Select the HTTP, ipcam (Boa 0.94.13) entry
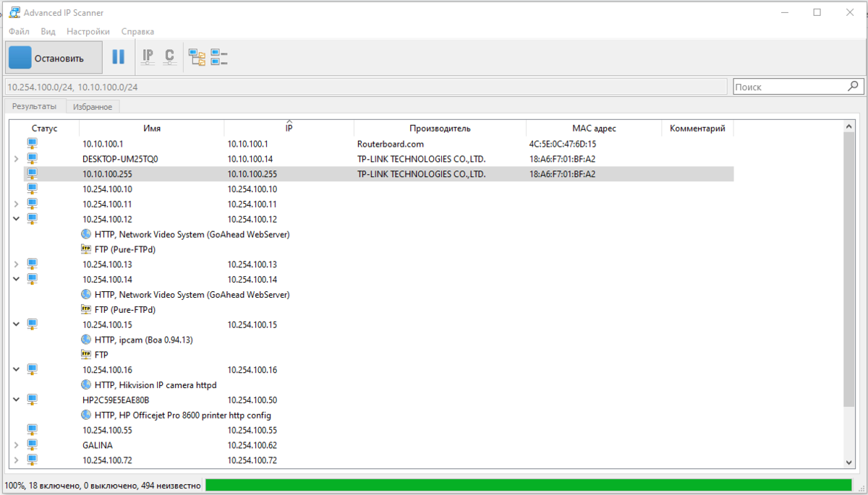868x495 pixels. [x=144, y=340]
